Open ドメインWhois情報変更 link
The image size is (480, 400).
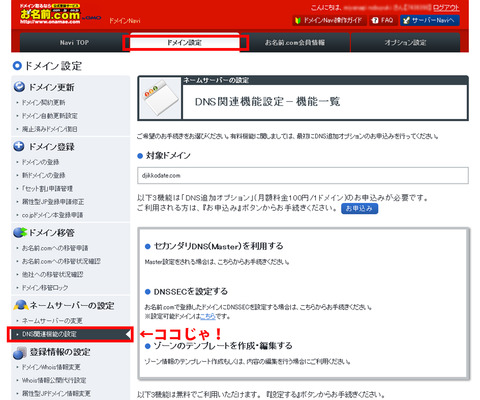[x=51, y=367]
